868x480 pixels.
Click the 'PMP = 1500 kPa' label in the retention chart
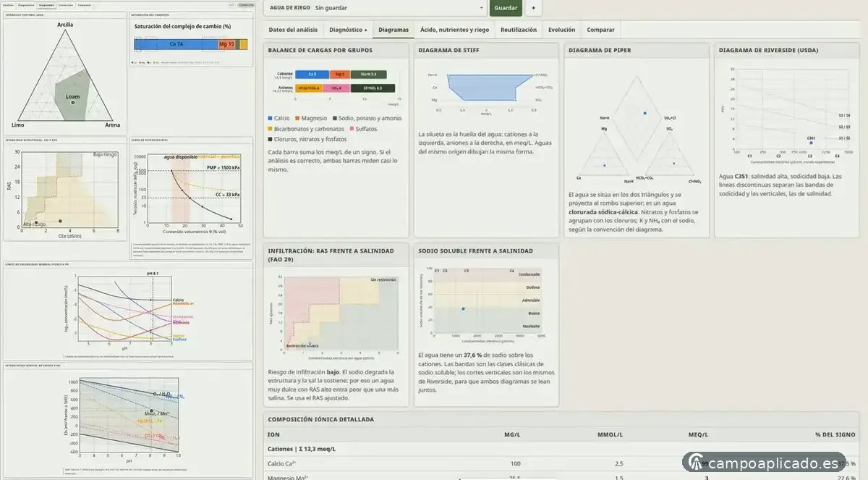pyautogui.click(x=223, y=168)
